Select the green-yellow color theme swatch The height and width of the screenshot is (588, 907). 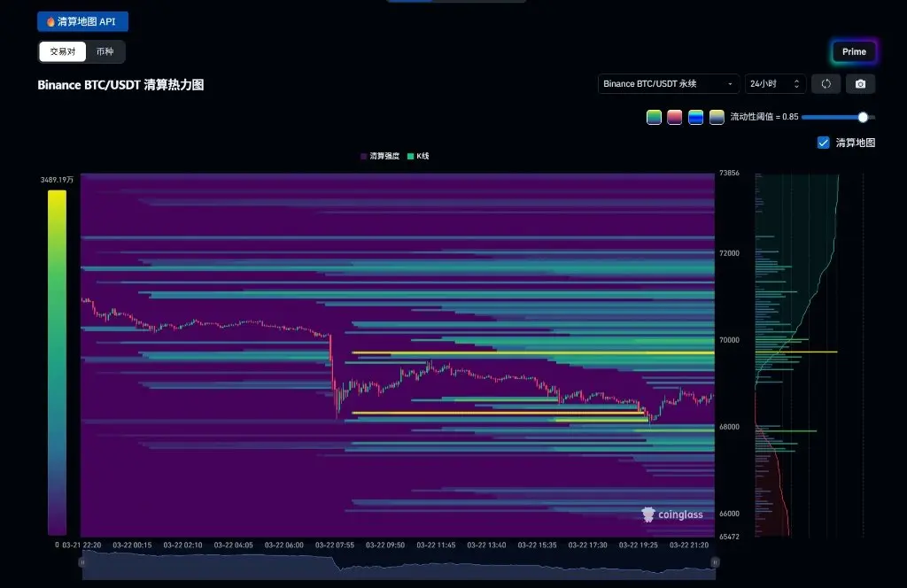(x=654, y=117)
